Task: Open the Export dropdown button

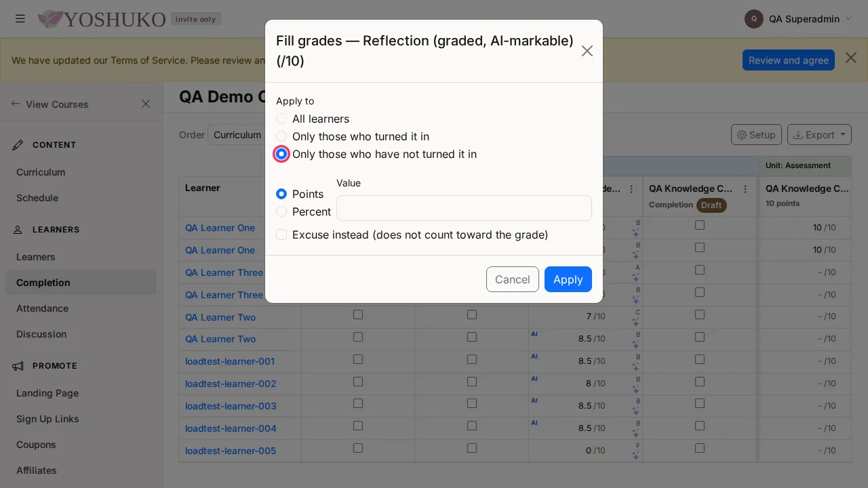Action: 819,135
